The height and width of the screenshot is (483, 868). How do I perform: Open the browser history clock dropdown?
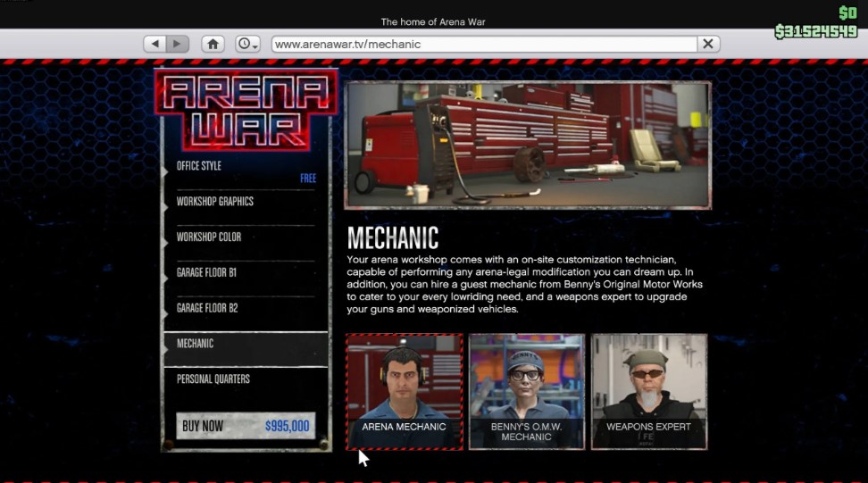(247, 44)
